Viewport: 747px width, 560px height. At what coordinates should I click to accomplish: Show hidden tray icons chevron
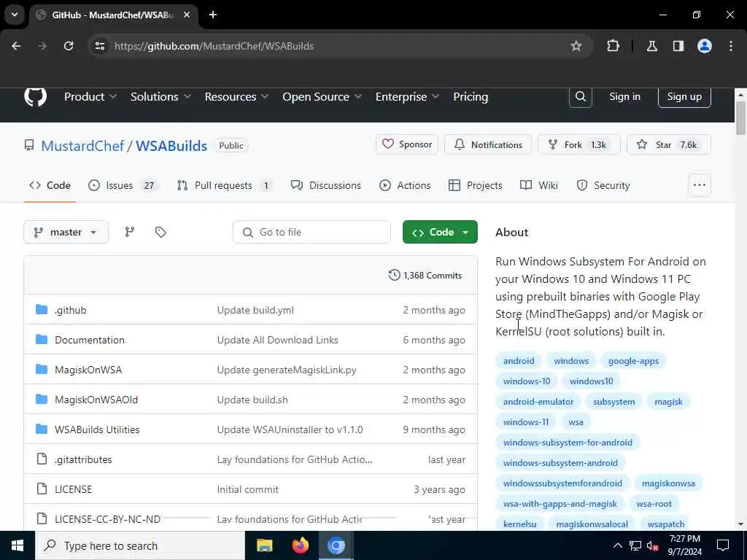click(617, 545)
